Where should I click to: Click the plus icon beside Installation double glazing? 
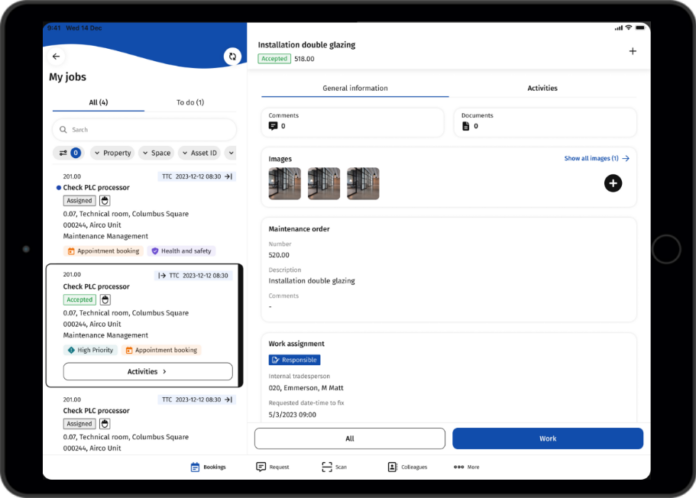click(632, 51)
